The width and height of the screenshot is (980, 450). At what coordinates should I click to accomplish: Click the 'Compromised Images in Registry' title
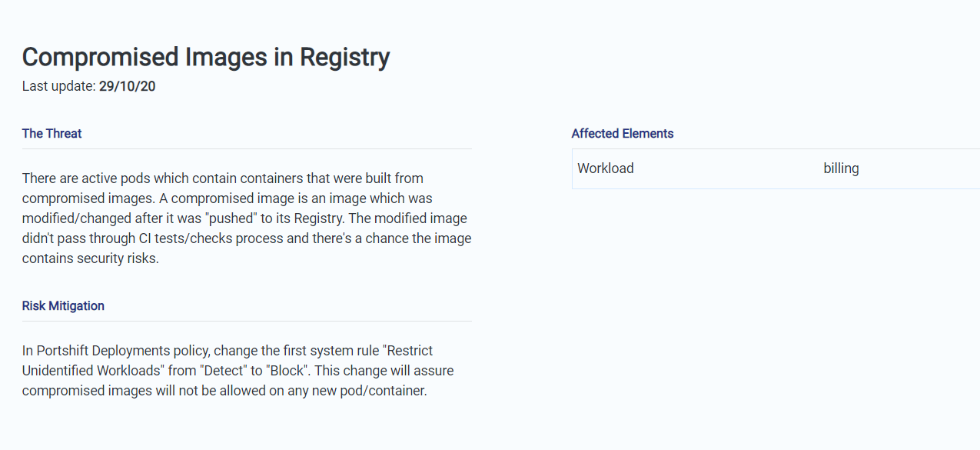206,57
